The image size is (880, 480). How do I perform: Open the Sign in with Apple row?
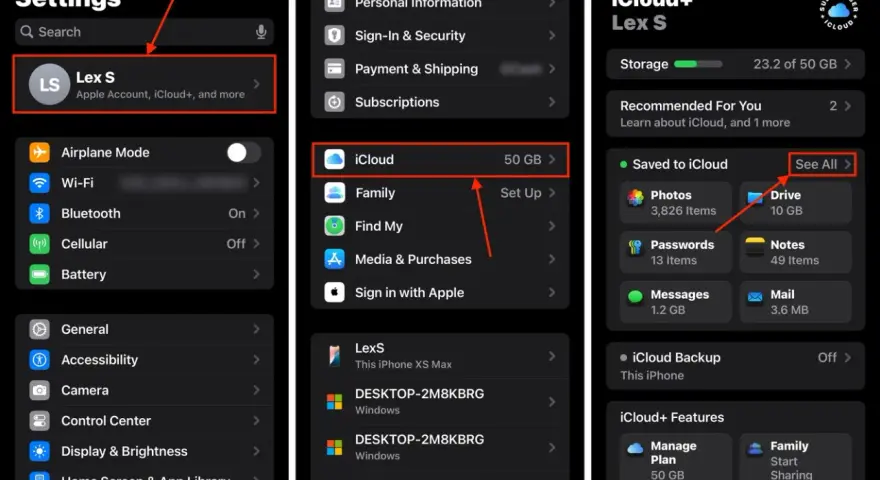(x=440, y=292)
